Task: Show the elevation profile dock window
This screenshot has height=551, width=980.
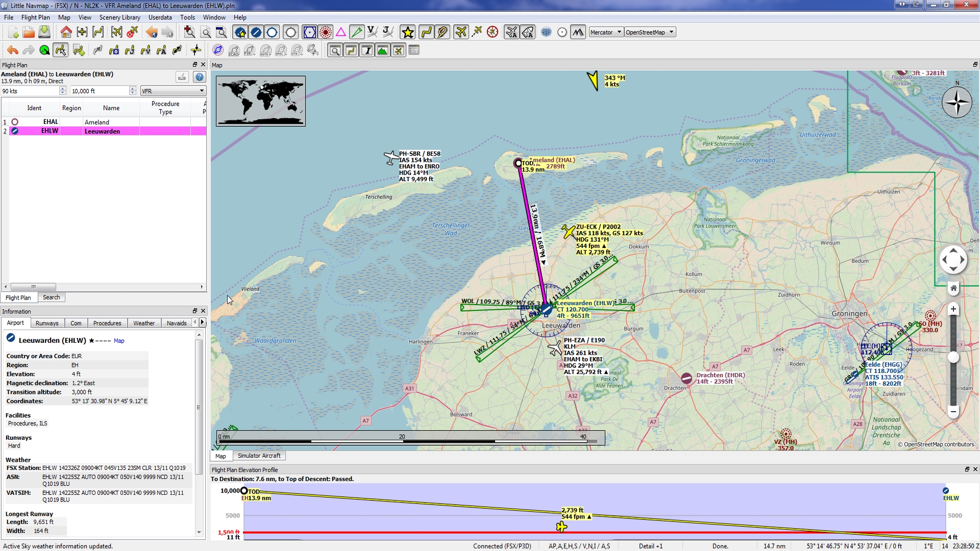Action: click(x=382, y=51)
